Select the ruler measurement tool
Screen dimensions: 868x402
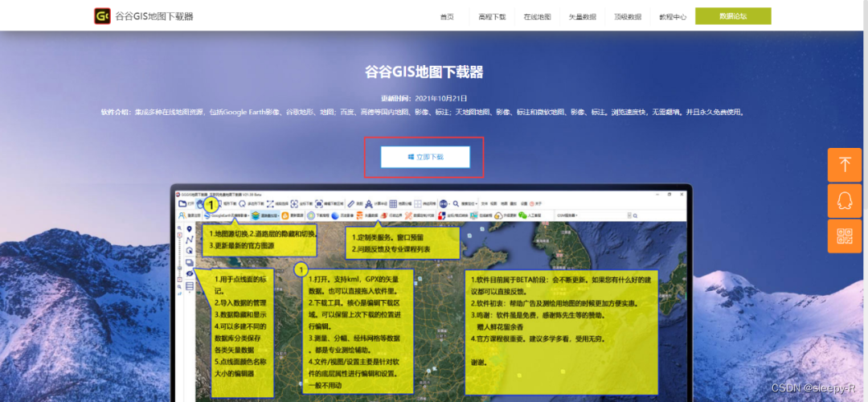tap(351, 203)
